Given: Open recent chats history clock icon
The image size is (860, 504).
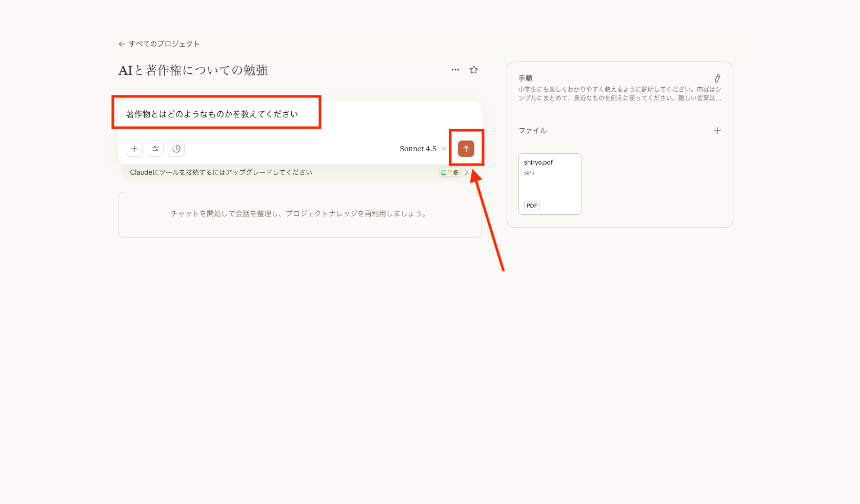Looking at the screenshot, I should point(176,148).
